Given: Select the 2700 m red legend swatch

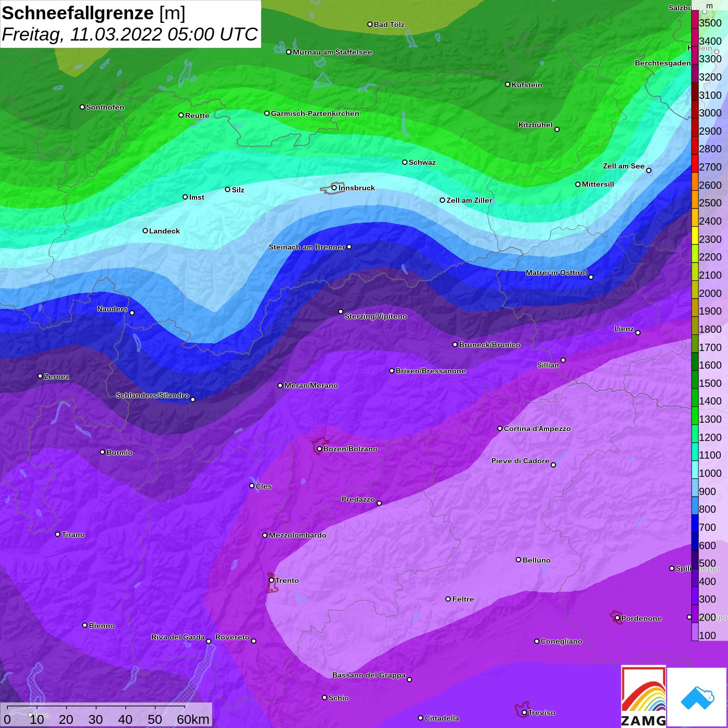Looking at the screenshot, I should point(695,163).
